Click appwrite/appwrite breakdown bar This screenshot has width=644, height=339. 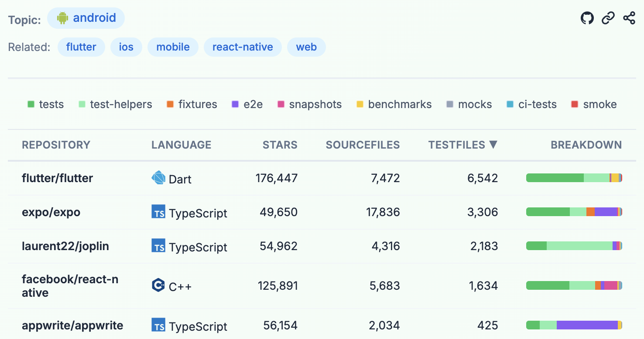click(574, 325)
